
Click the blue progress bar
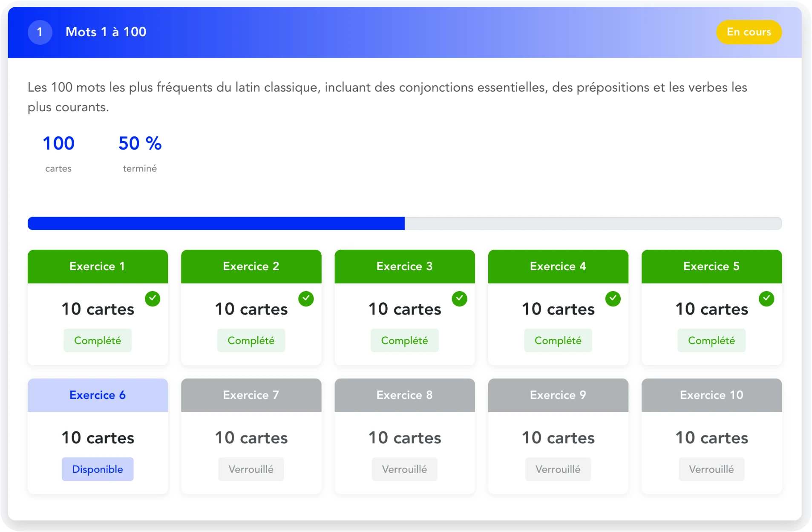213,223
